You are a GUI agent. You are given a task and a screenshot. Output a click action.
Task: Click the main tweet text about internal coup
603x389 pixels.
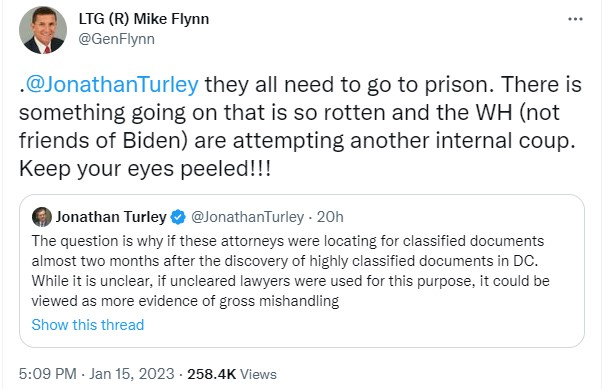[300, 126]
